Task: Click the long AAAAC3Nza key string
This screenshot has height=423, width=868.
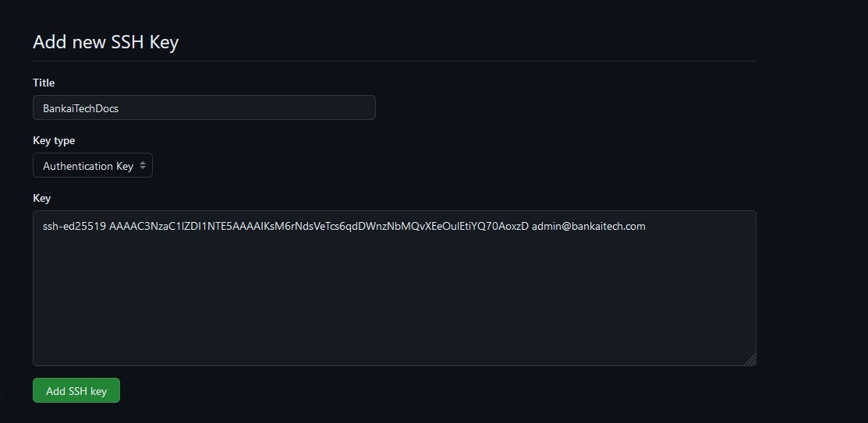Action: tap(318, 227)
